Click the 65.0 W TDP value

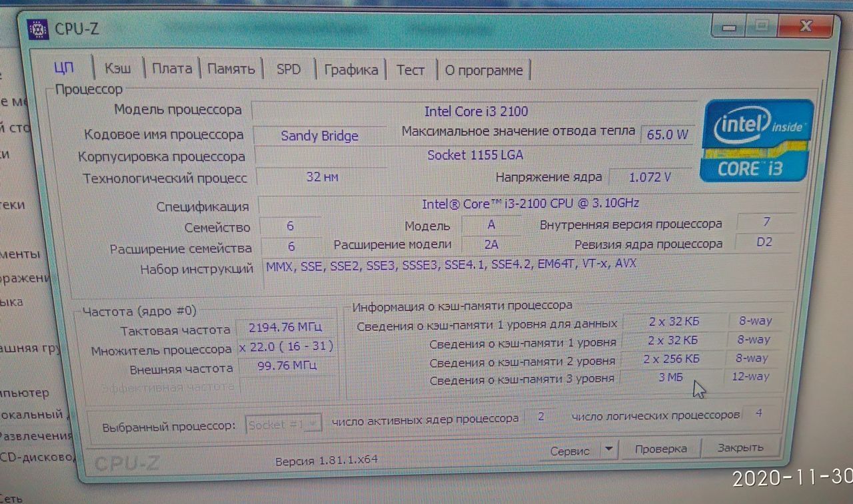coord(667,134)
